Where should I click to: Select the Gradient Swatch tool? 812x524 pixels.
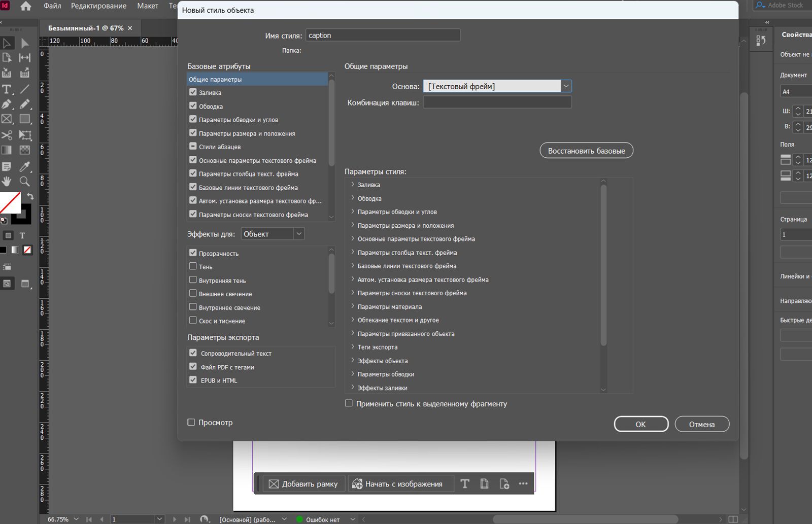(7, 150)
